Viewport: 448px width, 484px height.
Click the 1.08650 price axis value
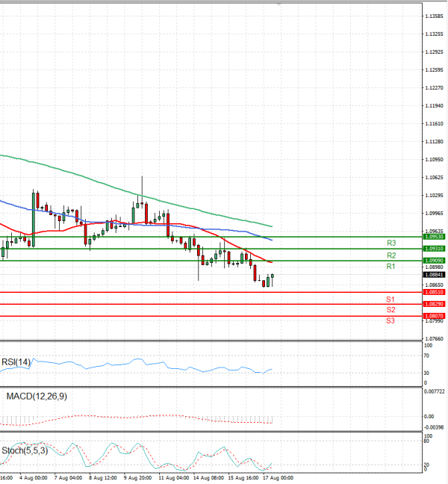(x=434, y=285)
